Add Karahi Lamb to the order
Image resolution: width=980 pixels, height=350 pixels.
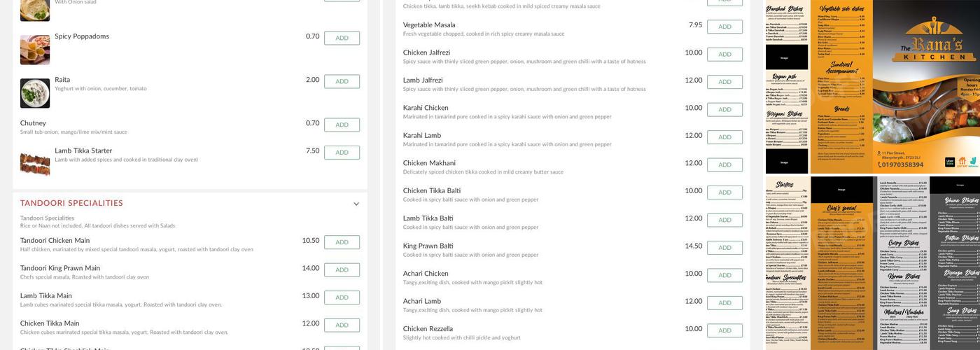tap(724, 137)
